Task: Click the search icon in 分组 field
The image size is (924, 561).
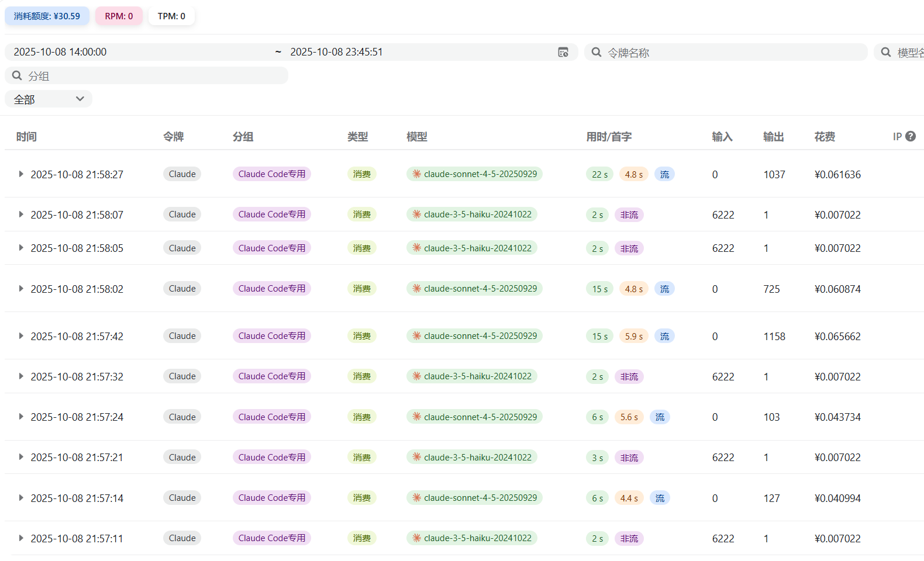Action: pos(17,75)
